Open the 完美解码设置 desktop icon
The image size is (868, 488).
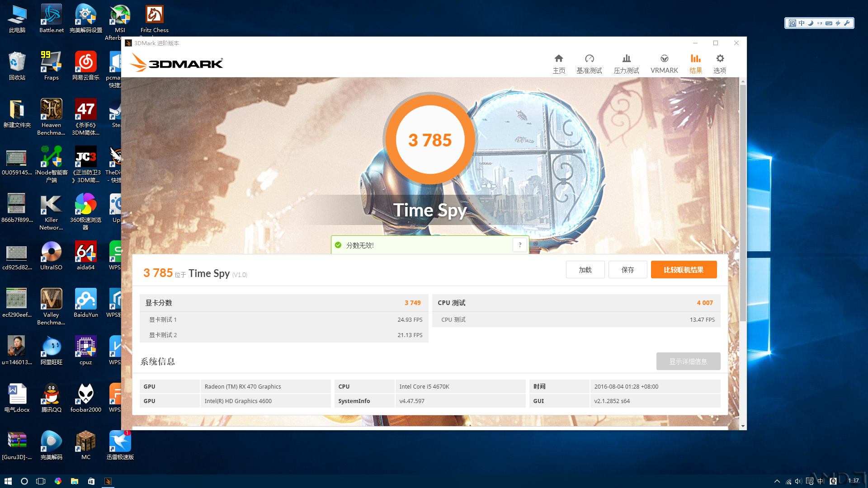[x=86, y=19]
